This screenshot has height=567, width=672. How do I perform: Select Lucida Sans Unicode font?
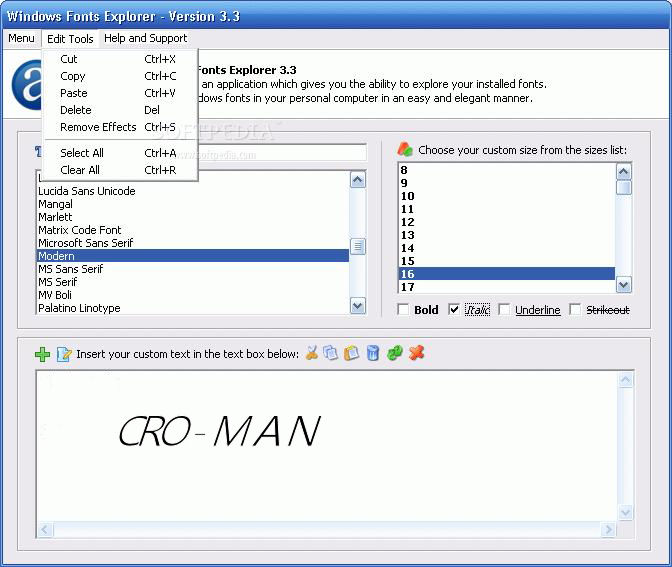tap(193, 191)
